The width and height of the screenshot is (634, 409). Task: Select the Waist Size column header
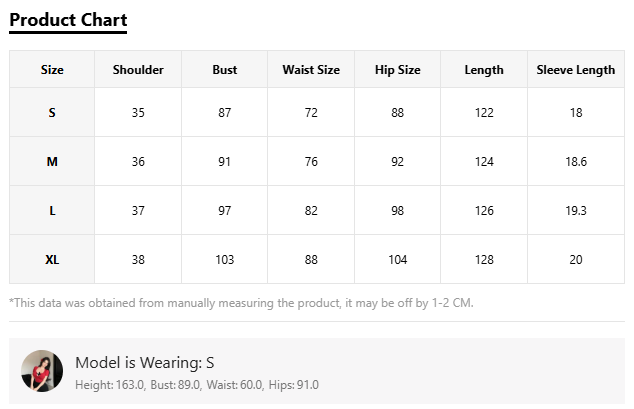click(311, 70)
